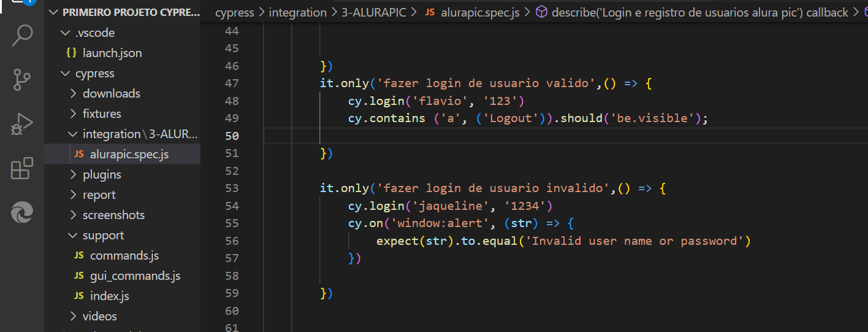Collapse the .vscode folder
The image size is (868, 332).
coord(65,33)
